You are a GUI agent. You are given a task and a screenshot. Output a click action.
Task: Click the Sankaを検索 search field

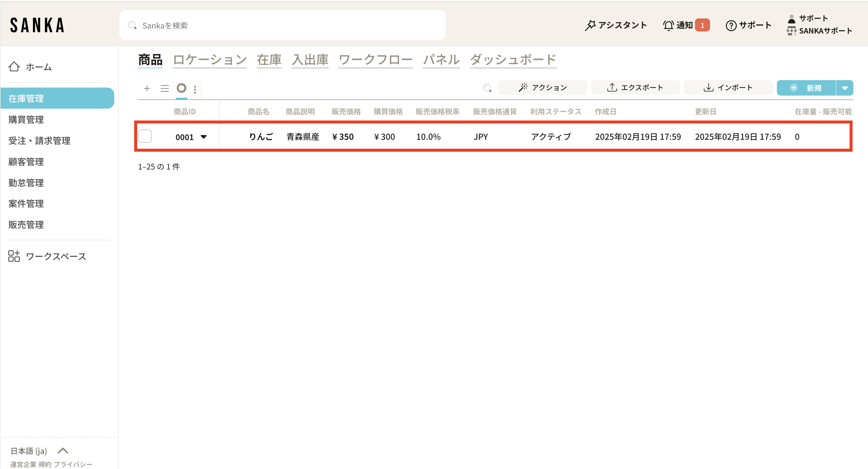(x=282, y=25)
